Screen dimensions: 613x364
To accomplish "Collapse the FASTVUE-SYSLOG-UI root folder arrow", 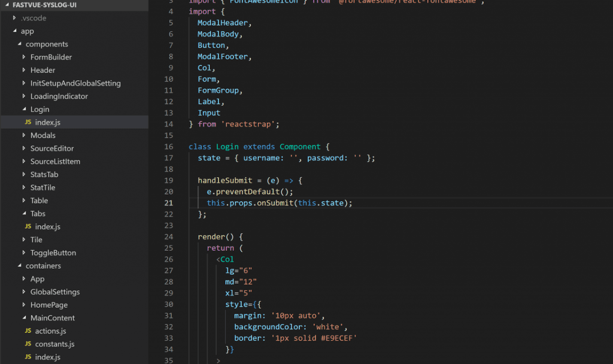I will 7,5.
